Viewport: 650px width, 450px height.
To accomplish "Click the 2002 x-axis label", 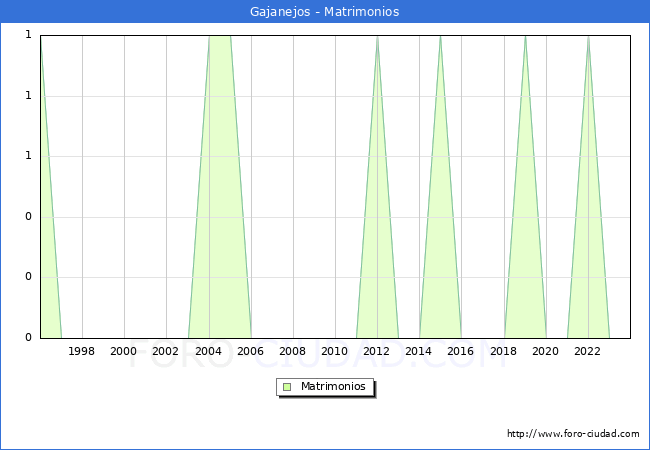I will click(x=165, y=351).
